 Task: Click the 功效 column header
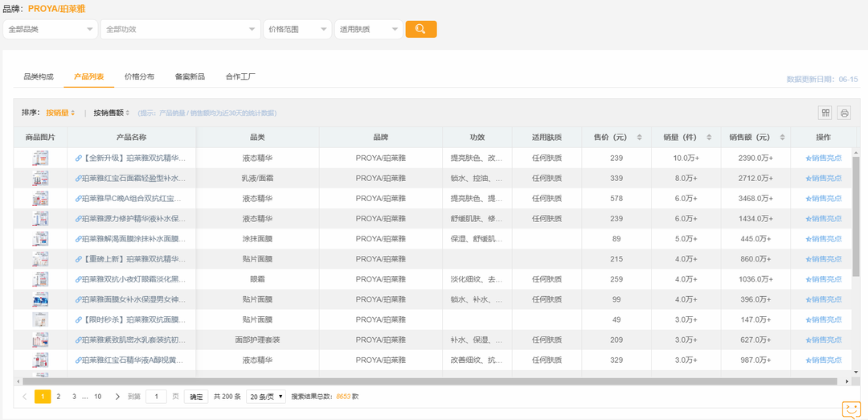[x=477, y=138]
